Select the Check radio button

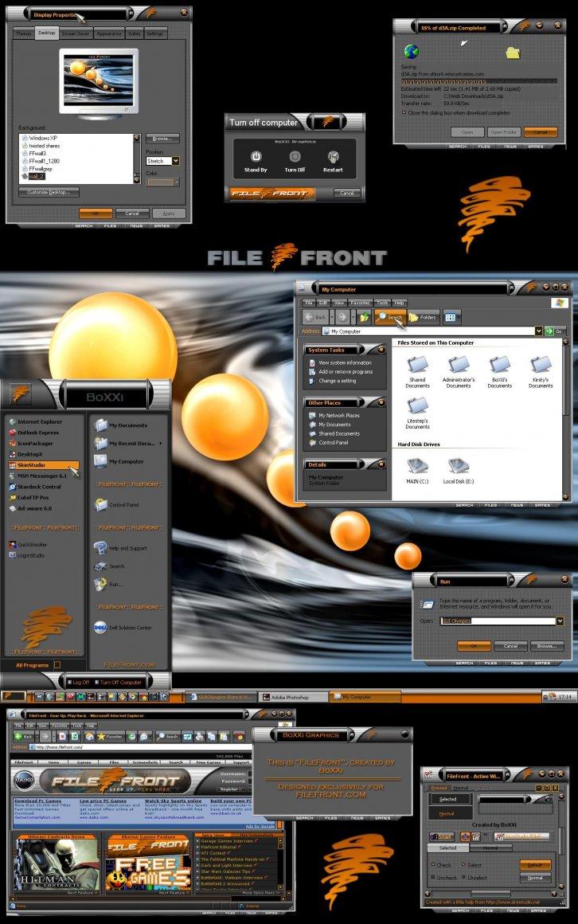pos(433,865)
